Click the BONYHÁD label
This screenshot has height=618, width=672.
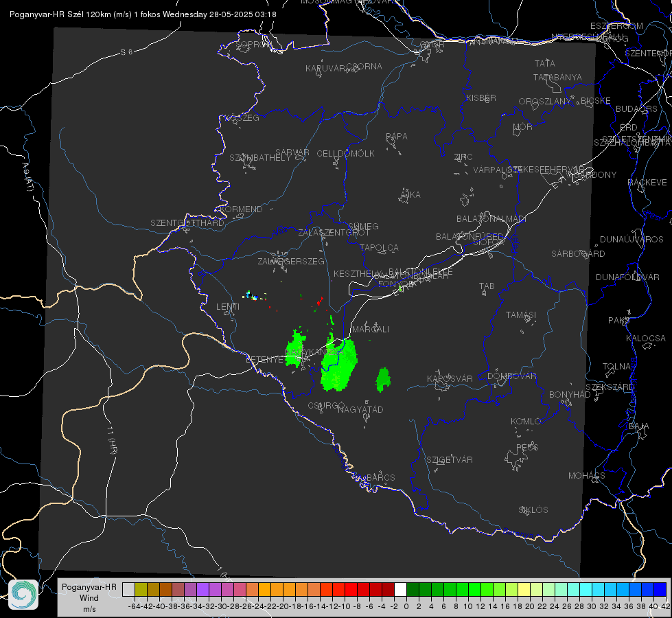tap(570, 395)
